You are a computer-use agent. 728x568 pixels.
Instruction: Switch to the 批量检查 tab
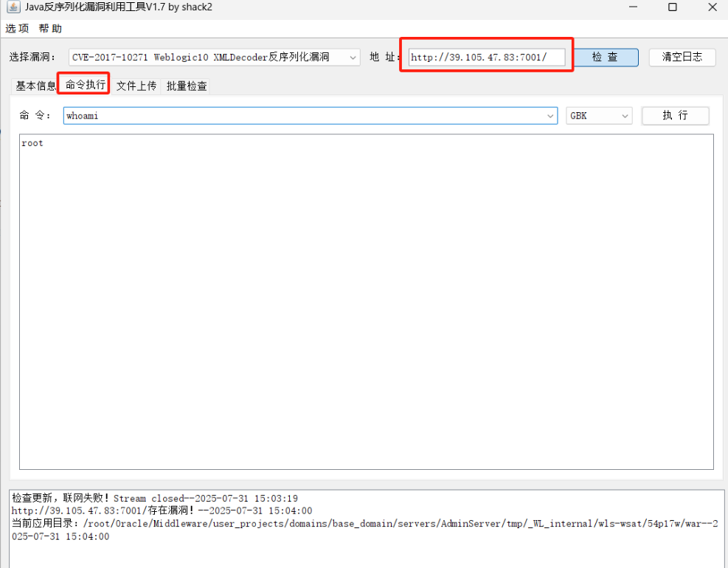(x=187, y=86)
